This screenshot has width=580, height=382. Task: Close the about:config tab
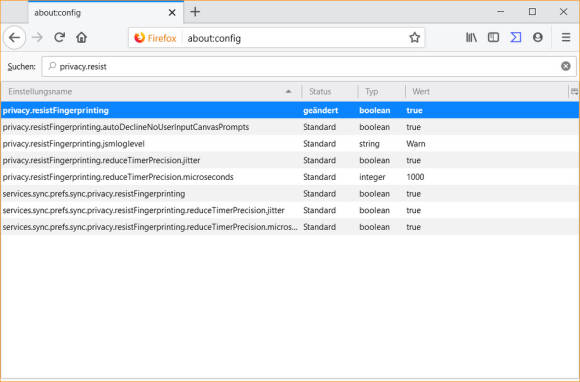click(172, 13)
